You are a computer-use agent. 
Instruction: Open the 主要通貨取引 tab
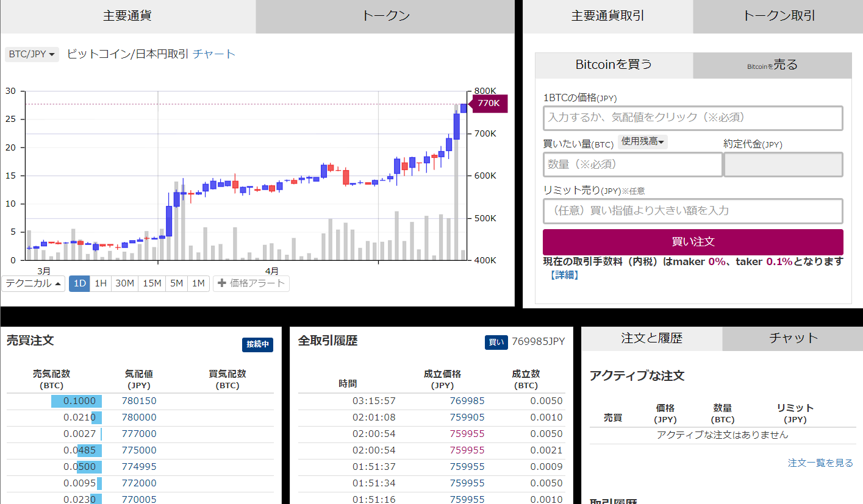(x=607, y=16)
